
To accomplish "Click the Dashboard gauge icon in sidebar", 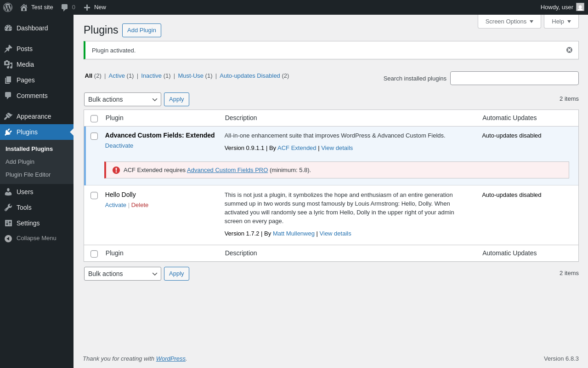I will 8,28.
